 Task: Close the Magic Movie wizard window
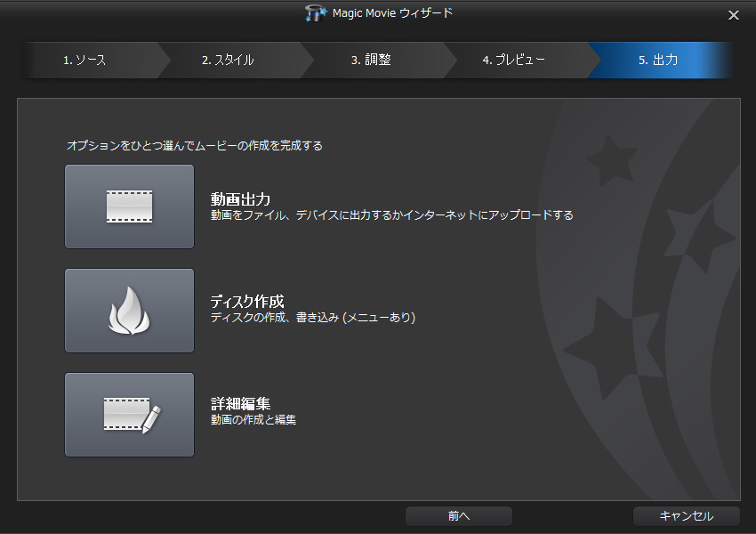pyautogui.click(x=734, y=15)
